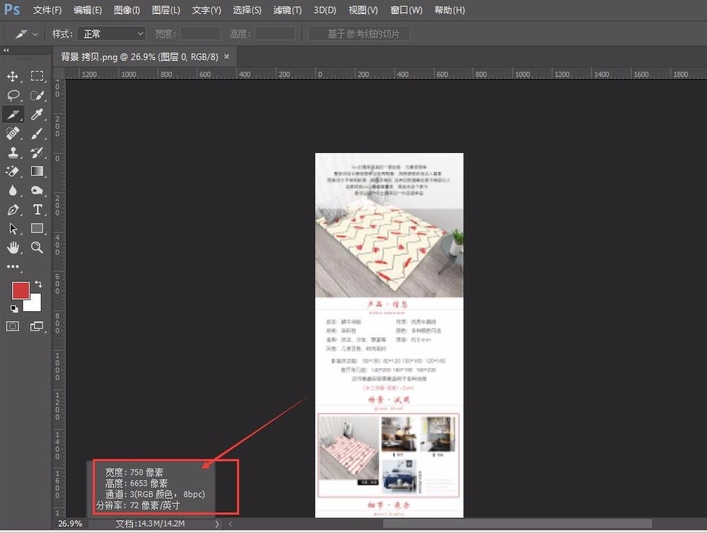The height and width of the screenshot is (533, 707).
Task: Toggle Quick Mask mode
Action: (13, 326)
